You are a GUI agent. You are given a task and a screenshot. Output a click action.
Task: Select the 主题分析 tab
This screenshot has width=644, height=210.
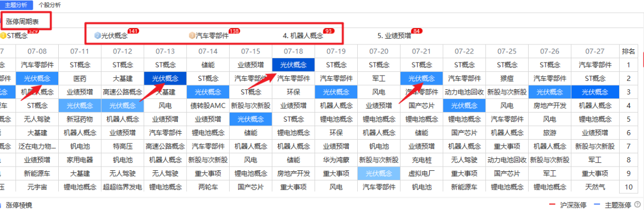point(16,5)
